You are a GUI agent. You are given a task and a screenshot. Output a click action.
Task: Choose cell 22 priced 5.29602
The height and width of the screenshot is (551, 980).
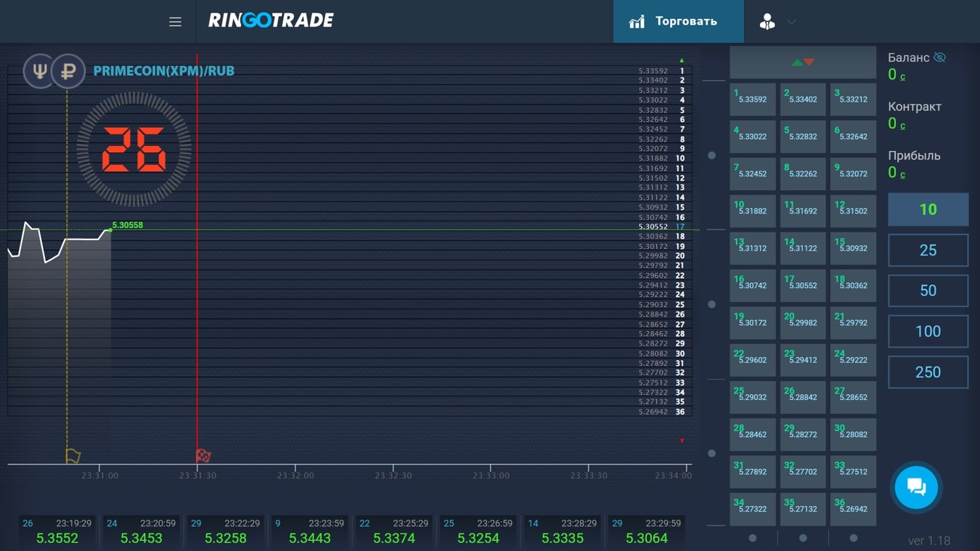[x=753, y=360]
